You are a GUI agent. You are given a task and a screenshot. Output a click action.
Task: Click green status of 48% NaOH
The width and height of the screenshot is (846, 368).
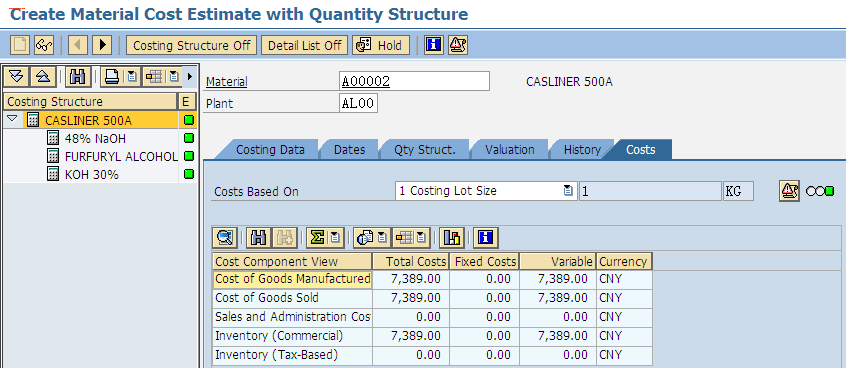click(188, 138)
